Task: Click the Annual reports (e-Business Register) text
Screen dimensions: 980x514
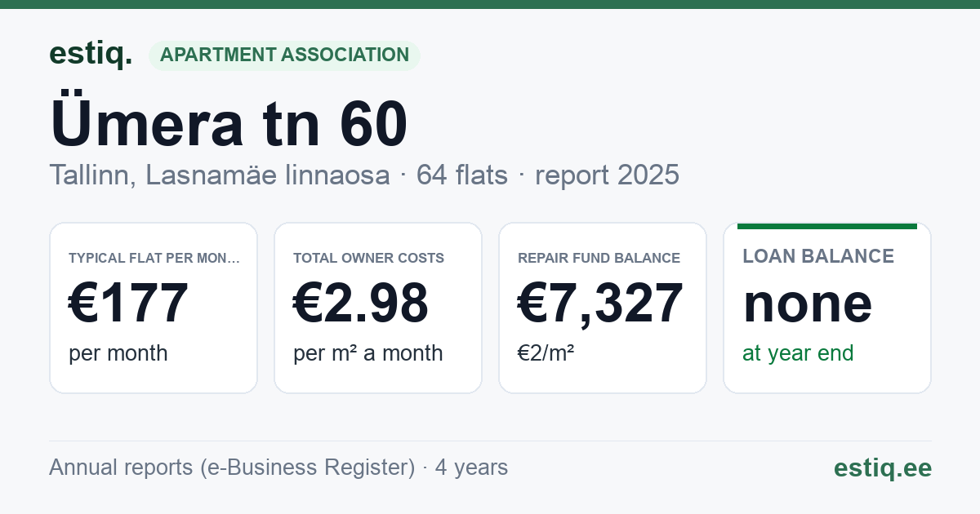Action: coord(232,467)
